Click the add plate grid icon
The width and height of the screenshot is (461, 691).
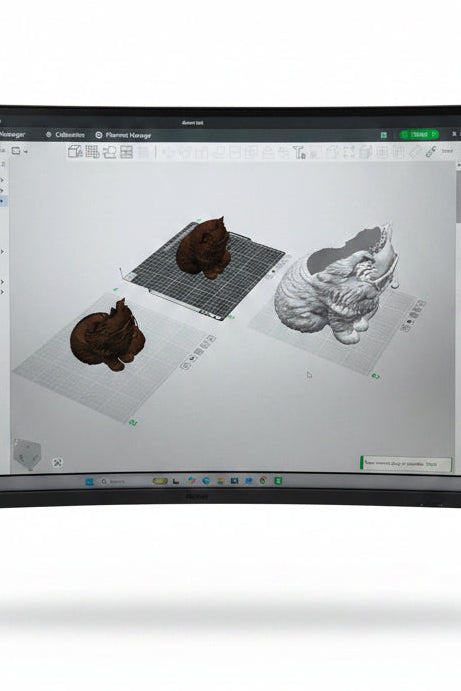[92, 152]
